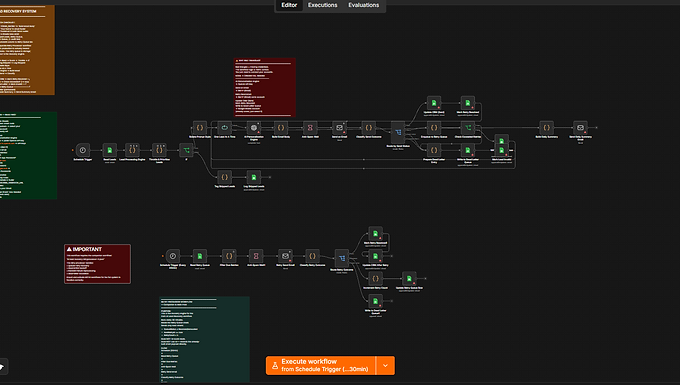Select the Throttle & Prioritize Leads node
Image resolution: width=680 pixels, height=385 pixels.
(159, 150)
